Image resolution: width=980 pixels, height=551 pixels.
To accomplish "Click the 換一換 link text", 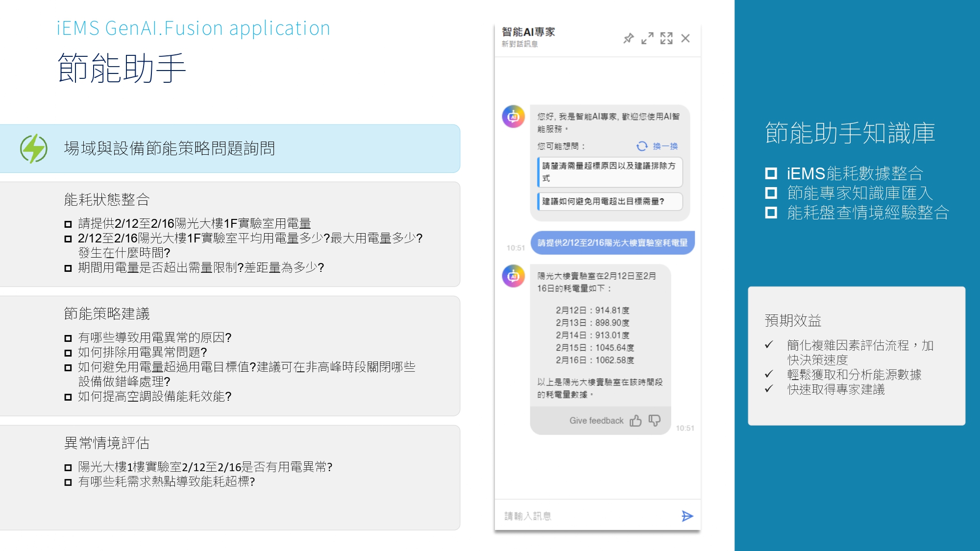I will pyautogui.click(x=665, y=146).
